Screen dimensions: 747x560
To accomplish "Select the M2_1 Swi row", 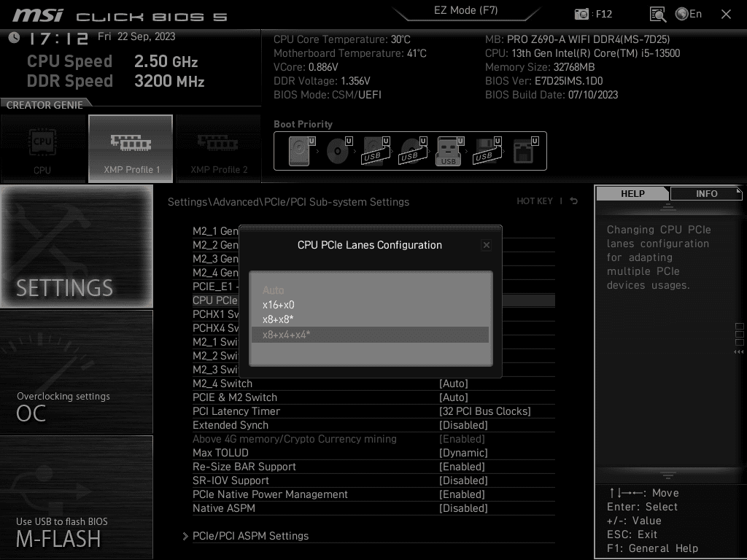I will 215,341.
